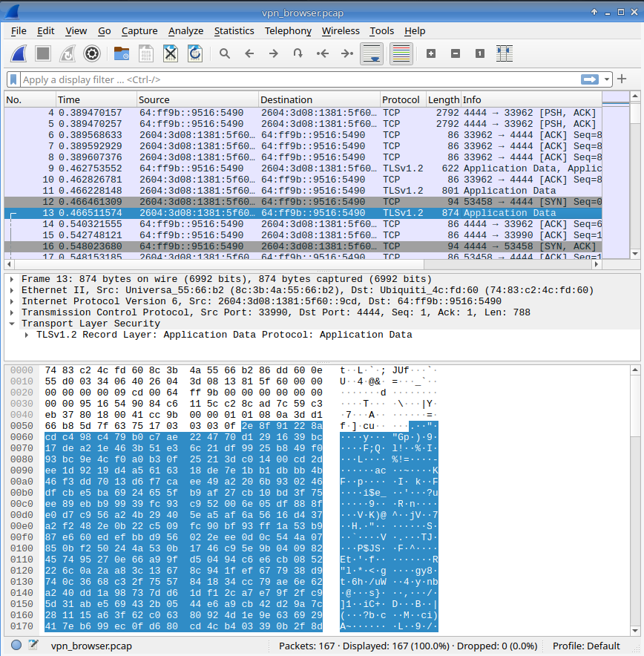This screenshot has width=644, height=656.
Task: Open the Telephony menu
Action: [288, 31]
